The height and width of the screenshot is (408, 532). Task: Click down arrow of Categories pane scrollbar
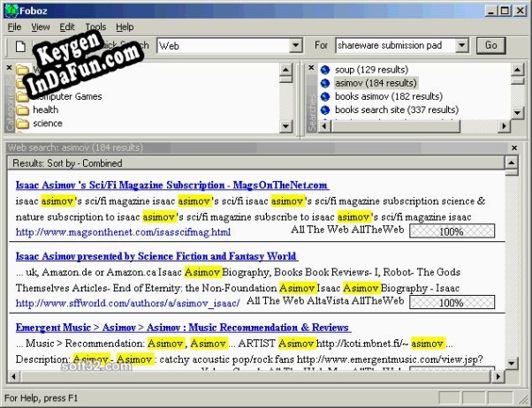285,127
